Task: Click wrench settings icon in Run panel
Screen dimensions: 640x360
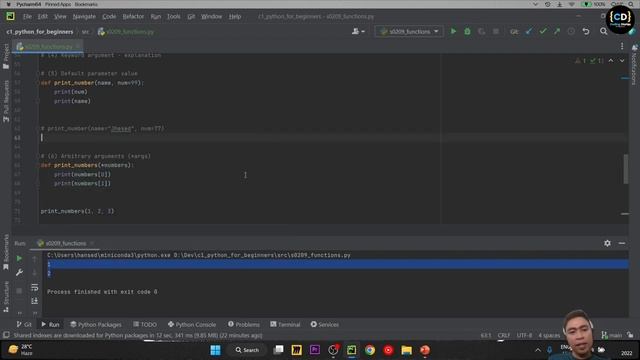Action: [19, 272]
